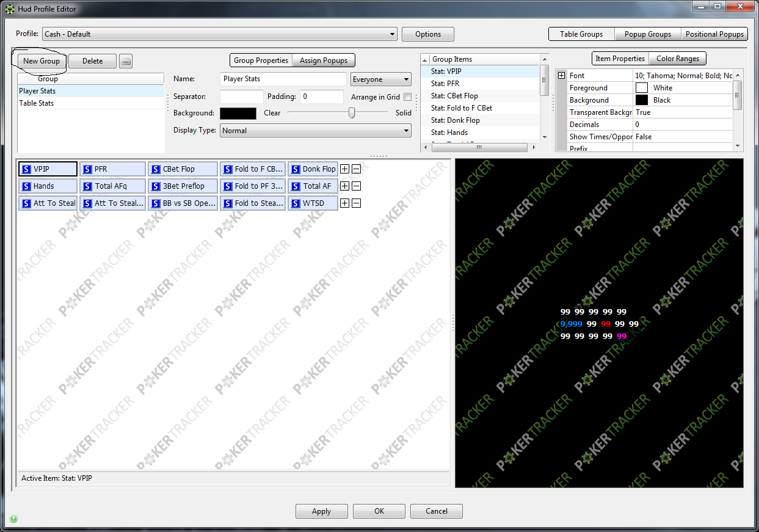Click the S icon on 3Bet Preflop item

(156, 186)
